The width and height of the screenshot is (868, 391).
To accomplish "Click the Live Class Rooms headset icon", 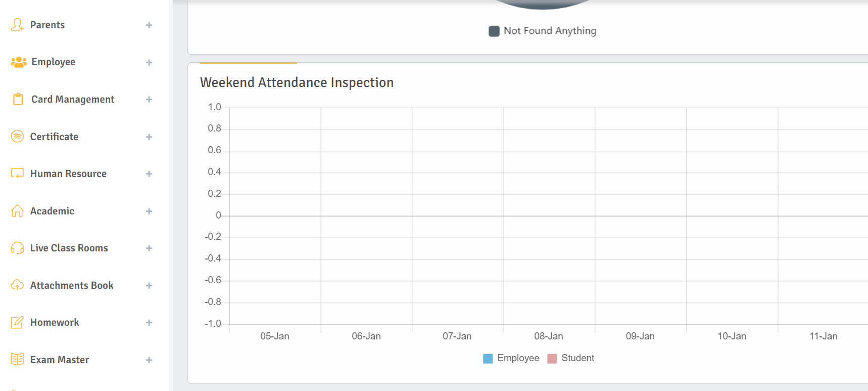I will (17, 248).
